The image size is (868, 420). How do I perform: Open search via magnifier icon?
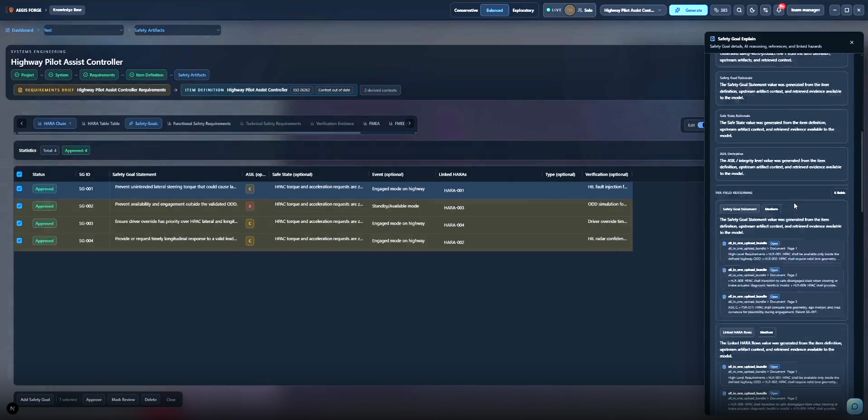pyautogui.click(x=739, y=10)
